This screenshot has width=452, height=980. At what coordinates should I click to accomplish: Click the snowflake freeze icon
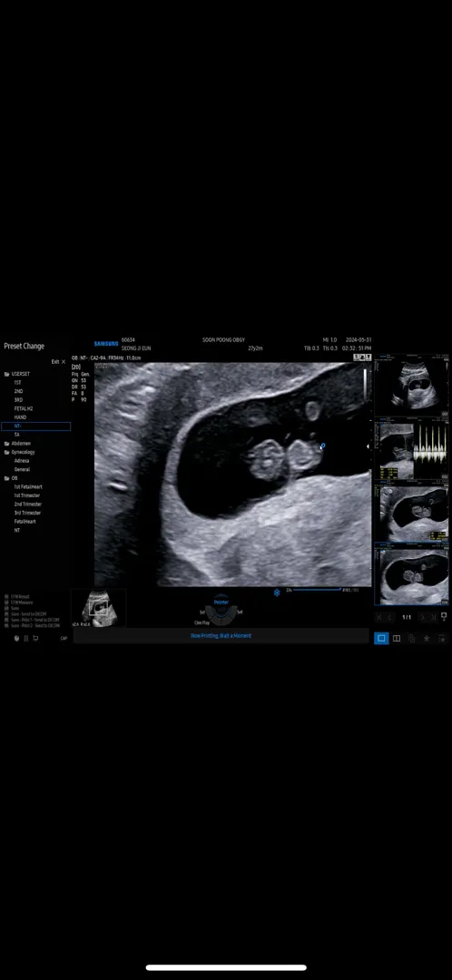[277, 593]
